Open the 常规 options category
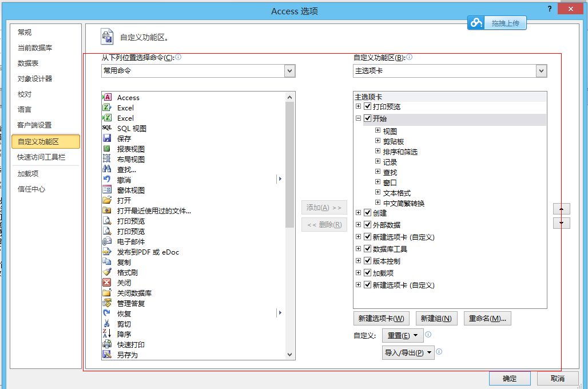Image resolution: width=588 pixels, height=389 pixels. tap(25, 32)
